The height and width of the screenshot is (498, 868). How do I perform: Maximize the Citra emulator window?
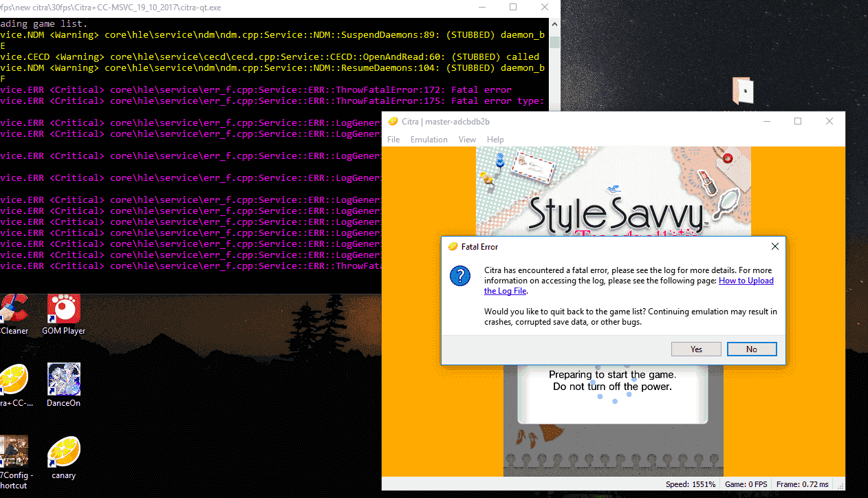(x=798, y=121)
